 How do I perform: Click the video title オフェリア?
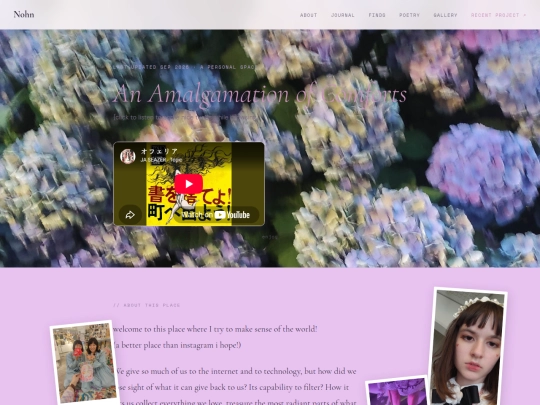tap(159, 151)
